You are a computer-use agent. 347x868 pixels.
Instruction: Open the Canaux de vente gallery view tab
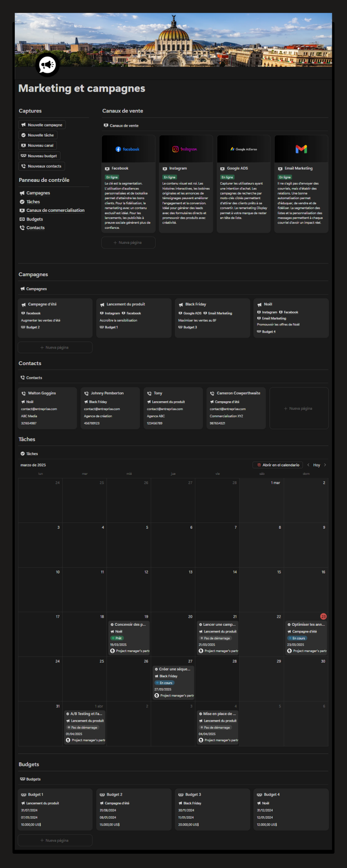coord(121,125)
